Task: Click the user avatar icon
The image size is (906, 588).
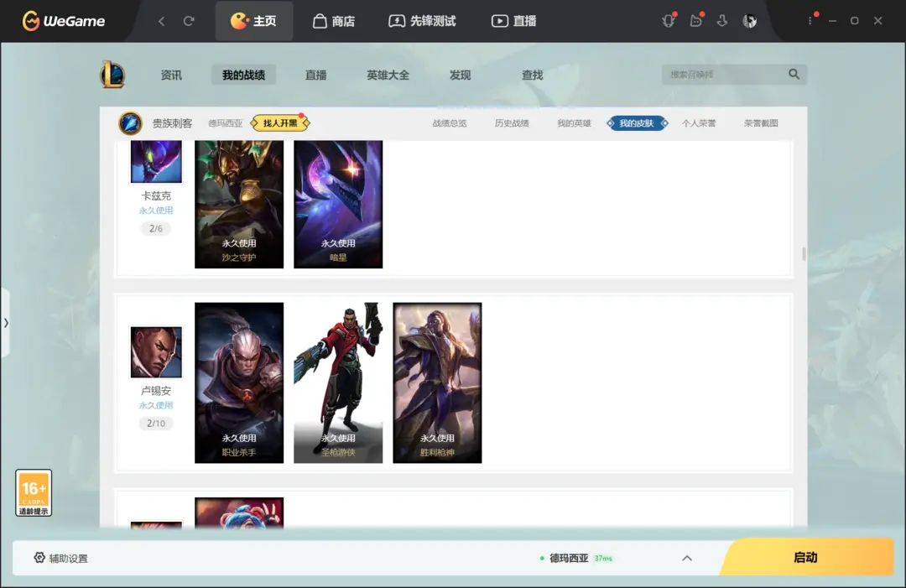Action: 749,21
